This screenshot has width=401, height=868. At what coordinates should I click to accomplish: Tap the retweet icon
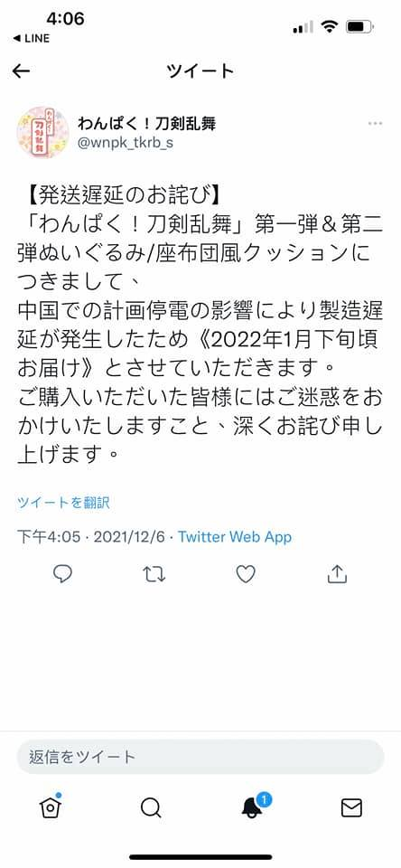[154, 575]
